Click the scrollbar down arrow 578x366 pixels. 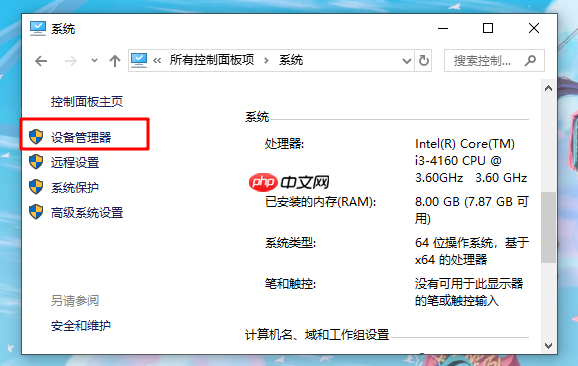point(549,346)
